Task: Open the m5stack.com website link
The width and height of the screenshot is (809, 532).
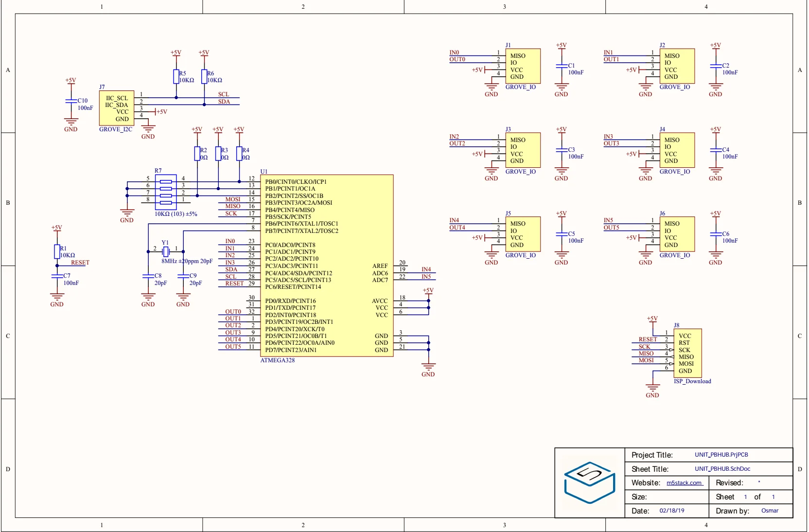Action: [x=684, y=483]
